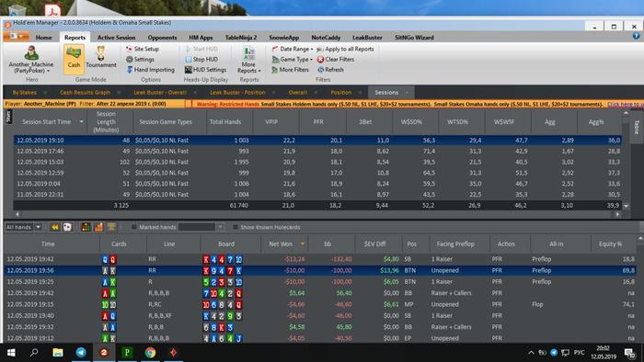Screen dimensions: 644x362
Task: Open Hand Importing
Action: pyautogui.click(x=150, y=70)
